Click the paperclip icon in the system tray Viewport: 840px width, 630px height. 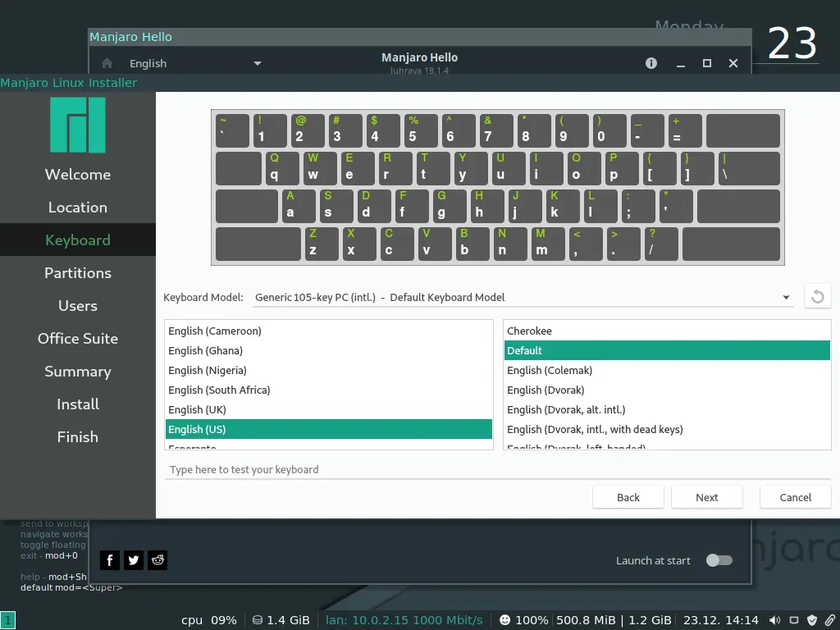tap(830, 620)
